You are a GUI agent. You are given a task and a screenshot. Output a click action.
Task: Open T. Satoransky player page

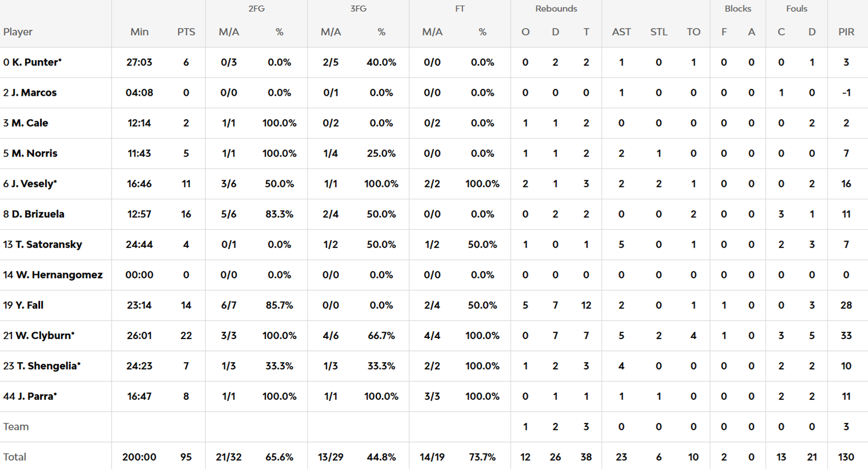[x=49, y=244]
